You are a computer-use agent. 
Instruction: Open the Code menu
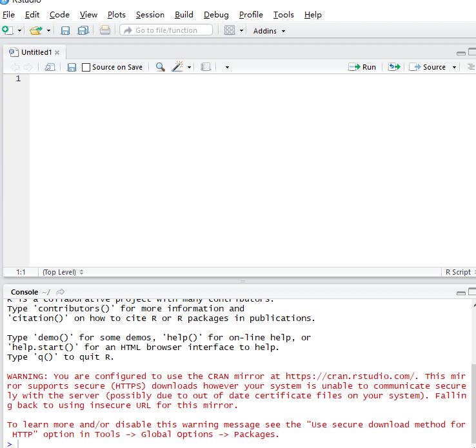click(x=59, y=15)
